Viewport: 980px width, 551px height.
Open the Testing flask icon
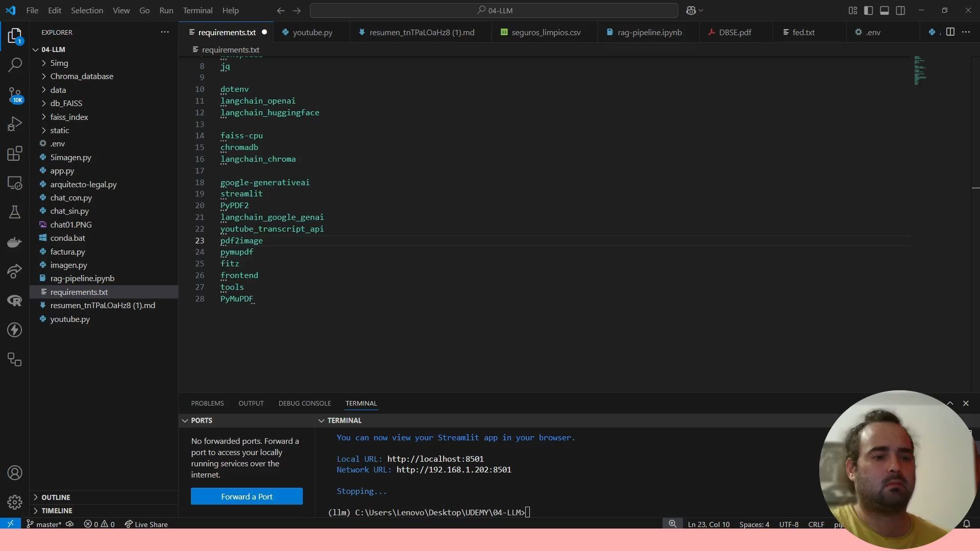(15, 212)
